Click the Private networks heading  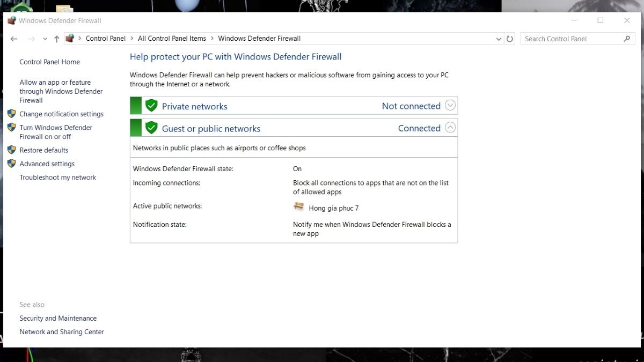coord(195,107)
